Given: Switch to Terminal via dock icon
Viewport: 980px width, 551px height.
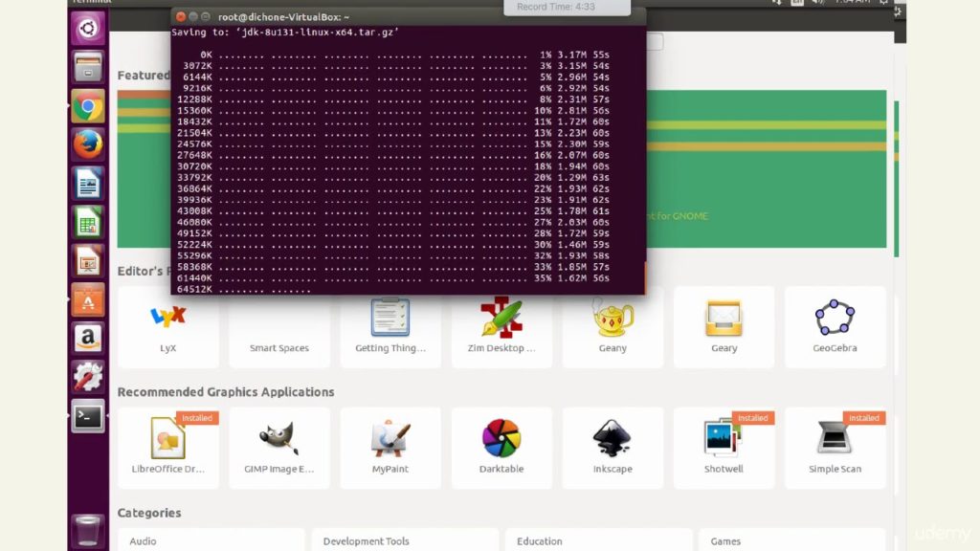Looking at the screenshot, I should [x=87, y=416].
